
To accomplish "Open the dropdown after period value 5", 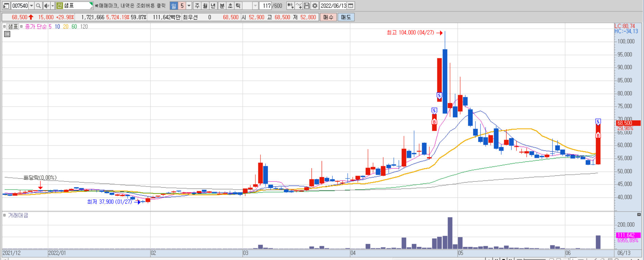I will [189, 6].
